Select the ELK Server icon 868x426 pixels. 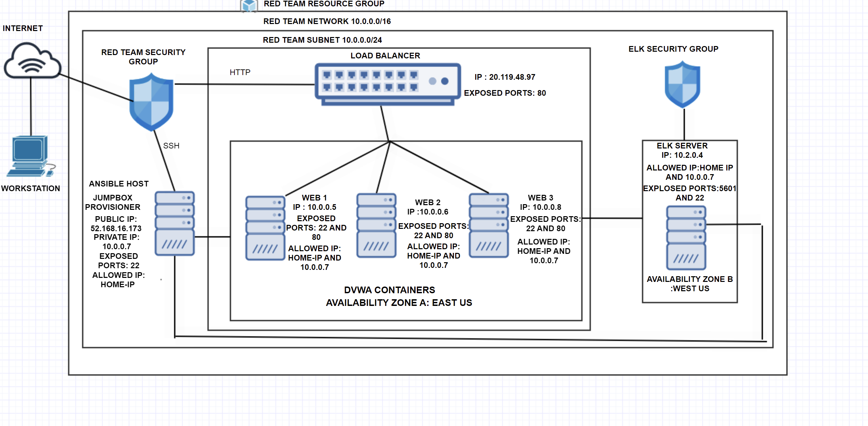click(686, 238)
